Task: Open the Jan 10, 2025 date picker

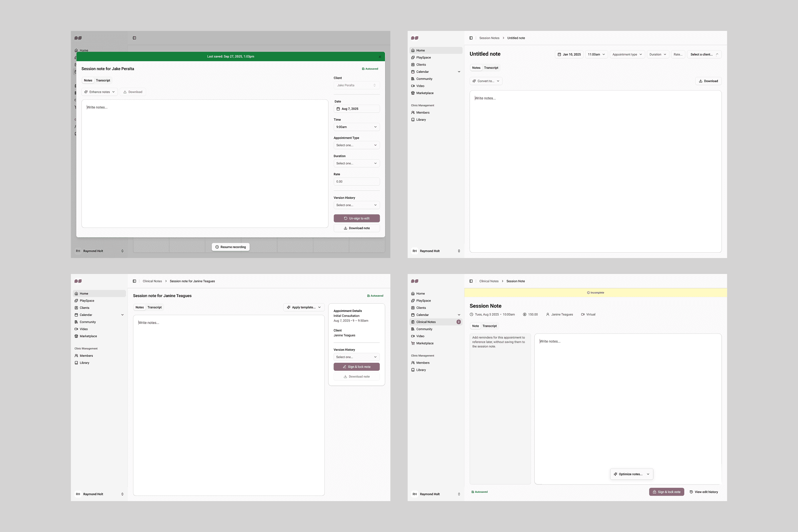Action: [x=569, y=55]
